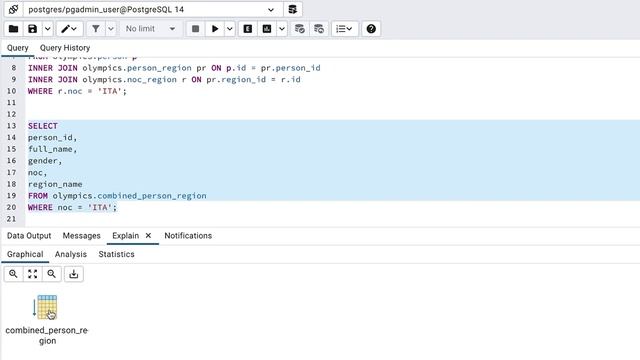
Task: Expand the execute options arrow
Action: (230, 29)
